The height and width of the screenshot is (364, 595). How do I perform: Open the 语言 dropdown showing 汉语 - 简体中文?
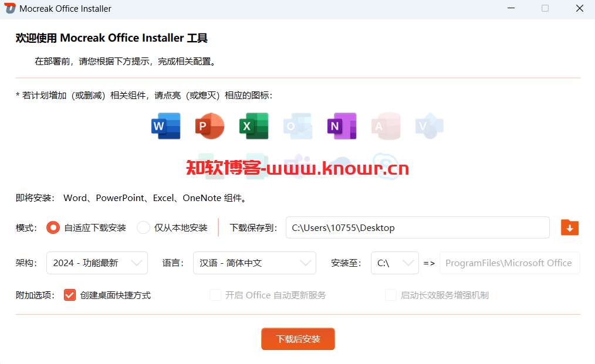pyautogui.click(x=254, y=263)
